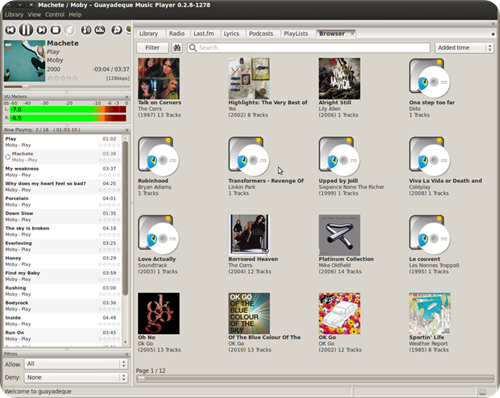Select Find my Baby track

[63, 276]
